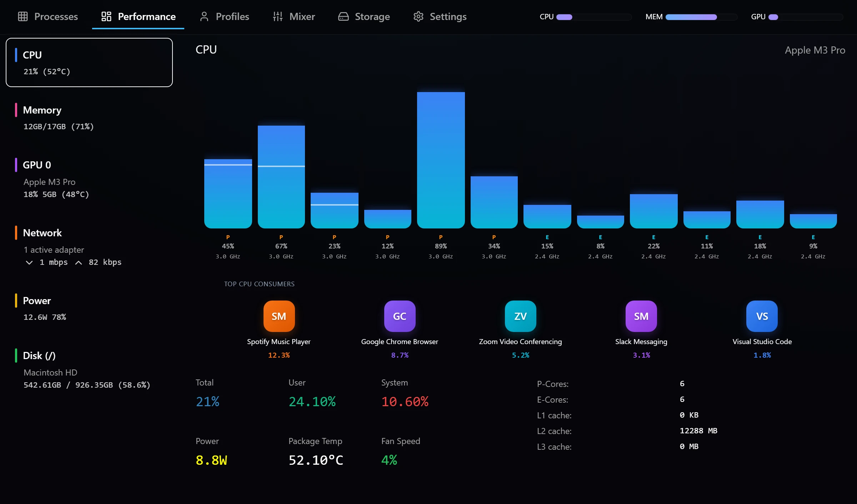857x504 pixels.
Task: Click the 89% P-core bar
Action: click(x=441, y=160)
